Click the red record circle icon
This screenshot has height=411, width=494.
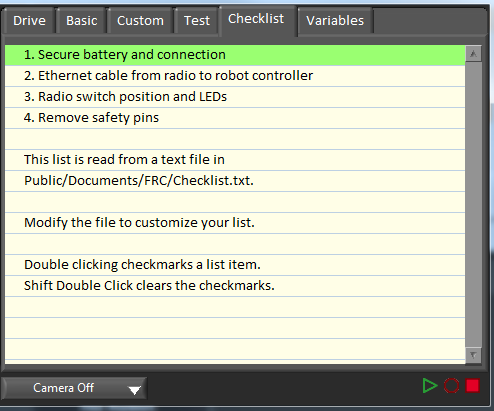point(451,386)
